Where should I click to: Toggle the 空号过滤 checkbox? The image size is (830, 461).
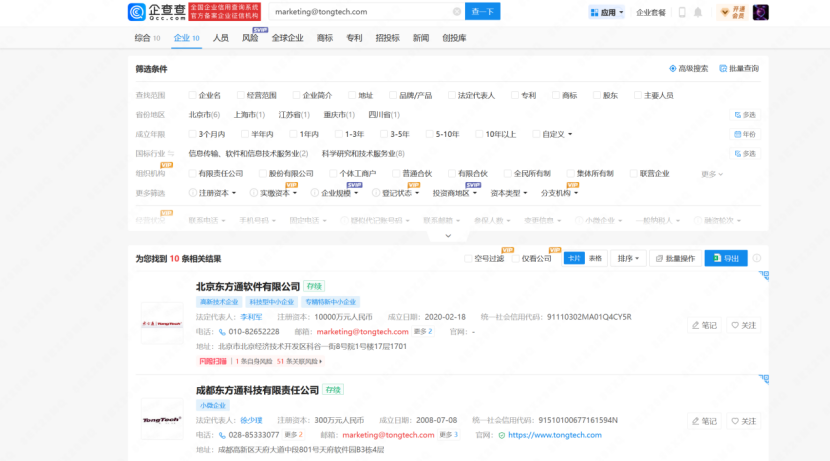coord(468,258)
